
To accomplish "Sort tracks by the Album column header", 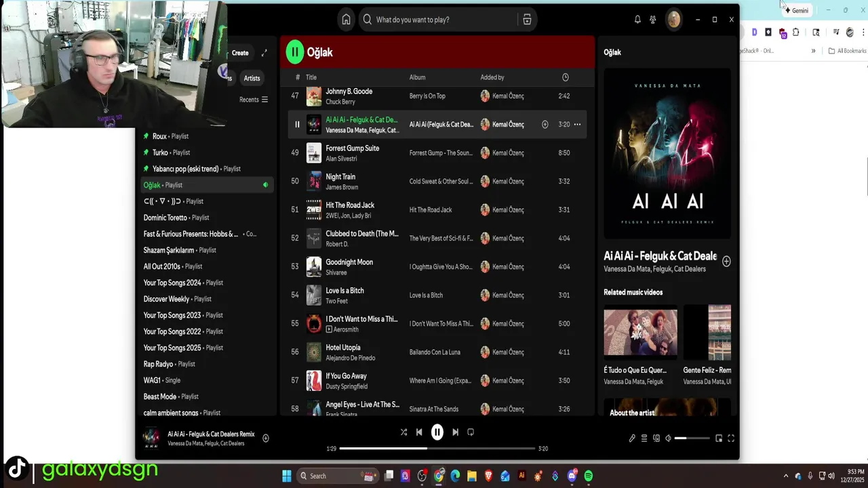I will click(417, 77).
